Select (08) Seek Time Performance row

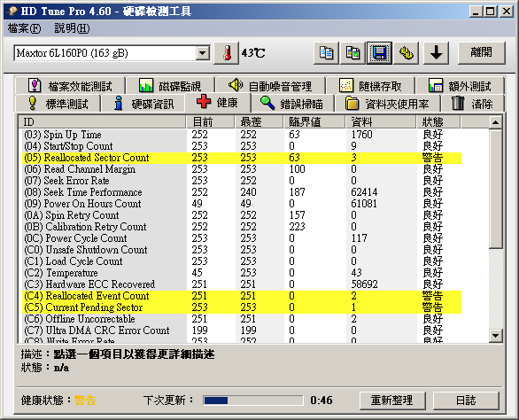click(243, 192)
